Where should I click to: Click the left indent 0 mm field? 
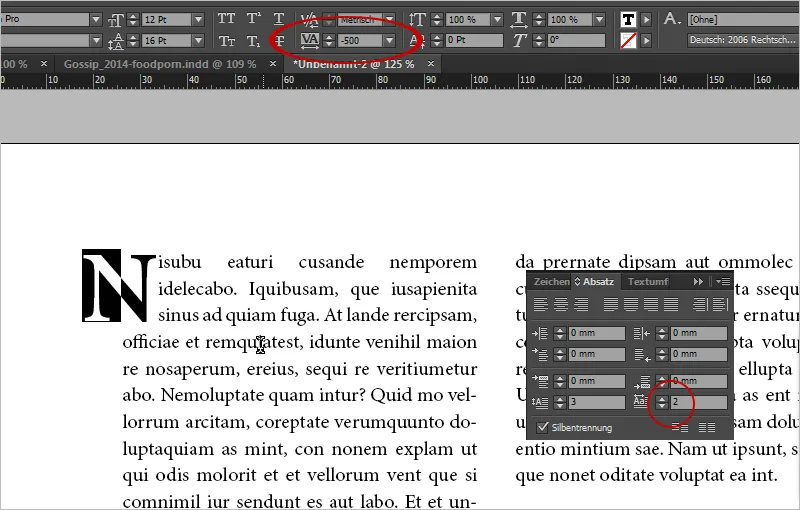tap(596, 334)
